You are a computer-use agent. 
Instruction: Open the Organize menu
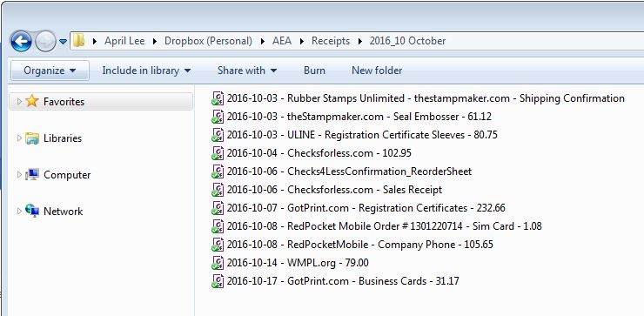50,71
